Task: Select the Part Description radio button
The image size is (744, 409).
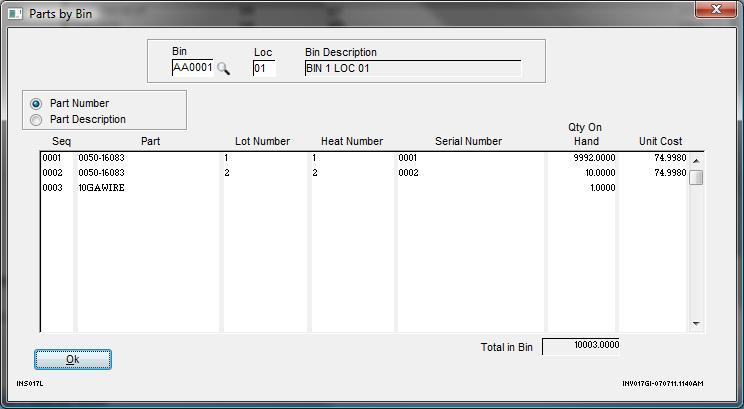Action: point(36,120)
